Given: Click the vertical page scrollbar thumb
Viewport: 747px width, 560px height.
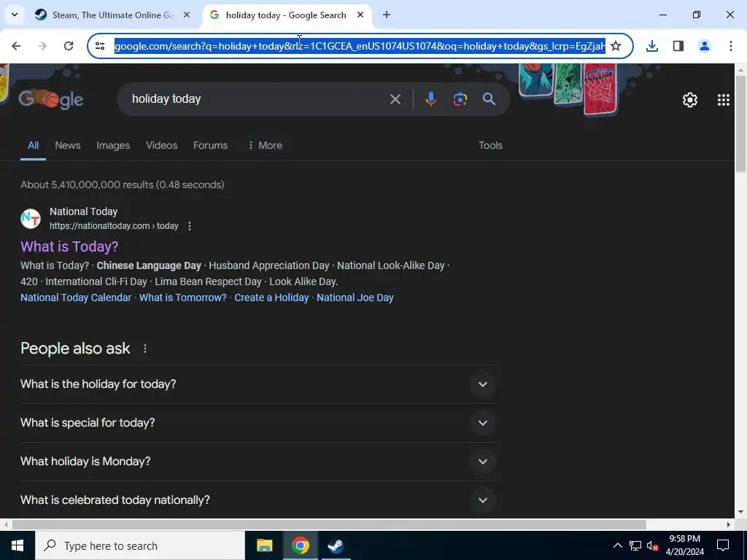Looking at the screenshot, I should coord(740,124).
